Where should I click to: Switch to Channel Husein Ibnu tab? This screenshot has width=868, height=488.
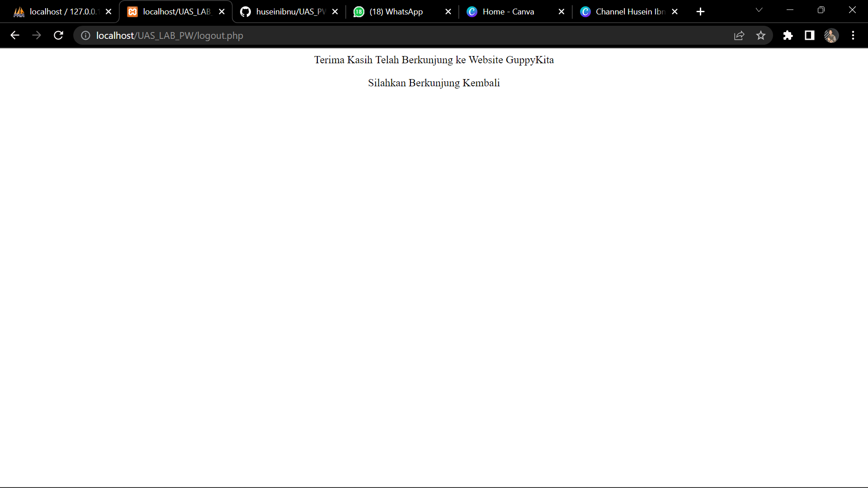pyautogui.click(x=624, y=12)
